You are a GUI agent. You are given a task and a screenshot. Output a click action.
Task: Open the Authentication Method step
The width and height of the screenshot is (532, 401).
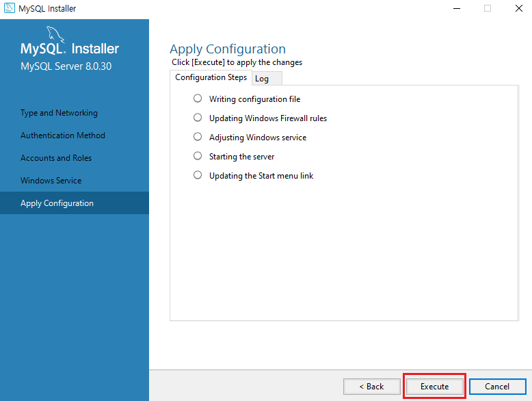pos(63,135)
